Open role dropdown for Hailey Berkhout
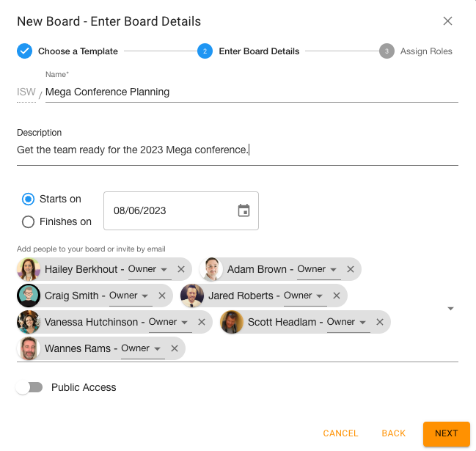Image resolution: width=476 pixels, height=451 pixels. [x=150, y=270]
